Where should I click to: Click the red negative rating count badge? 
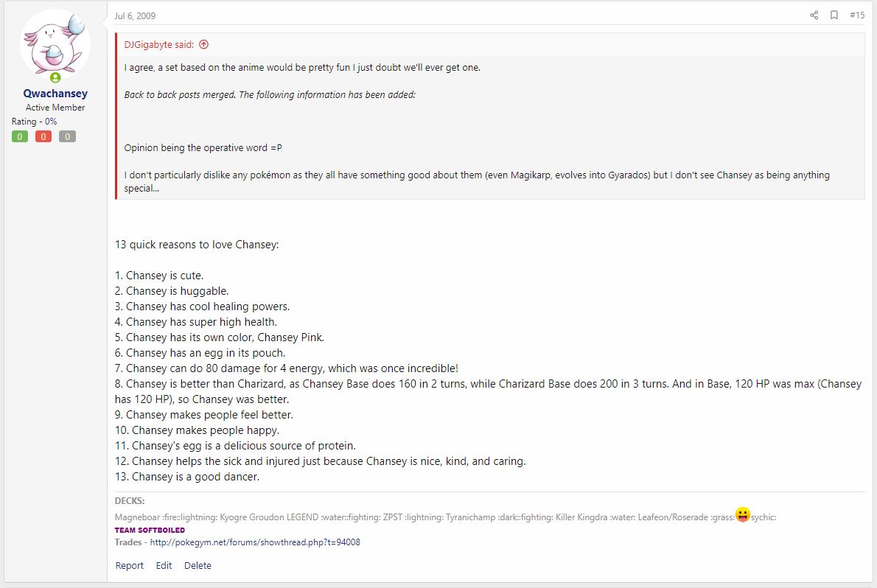pos(43,136)
